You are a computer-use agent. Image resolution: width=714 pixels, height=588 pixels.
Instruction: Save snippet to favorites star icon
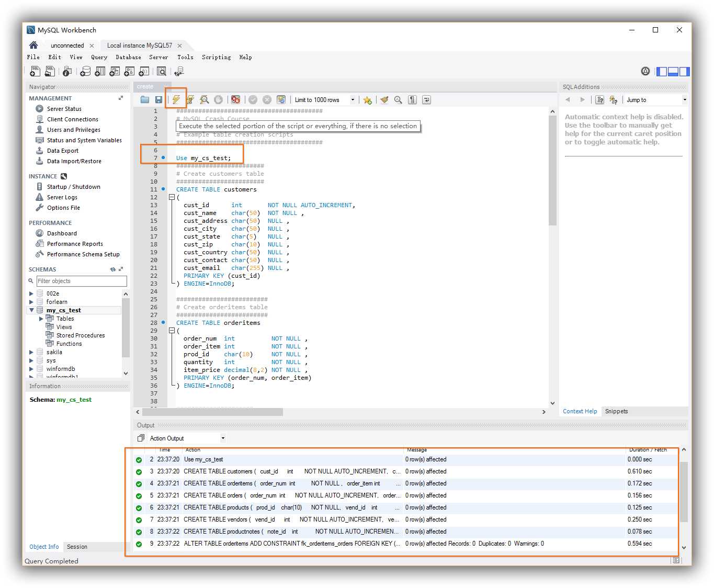pyautogui.click(x=368, y=100)
